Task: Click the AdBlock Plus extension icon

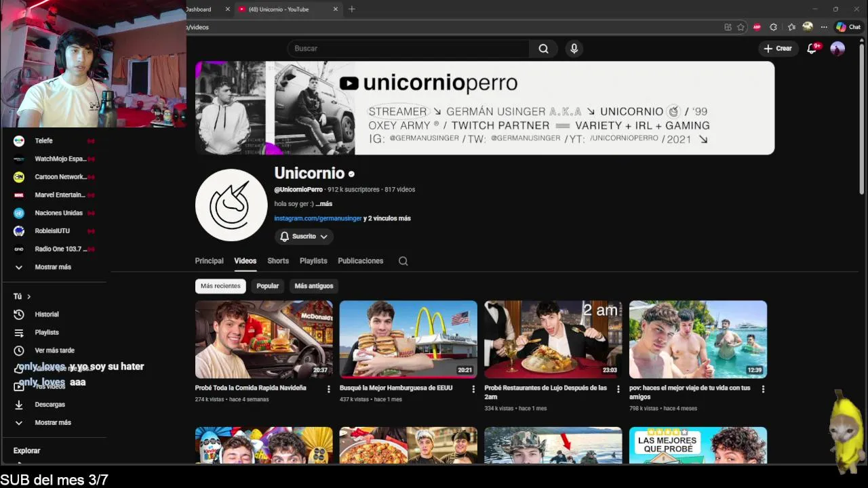Action: pyautogui.click(x=757, y=27)
